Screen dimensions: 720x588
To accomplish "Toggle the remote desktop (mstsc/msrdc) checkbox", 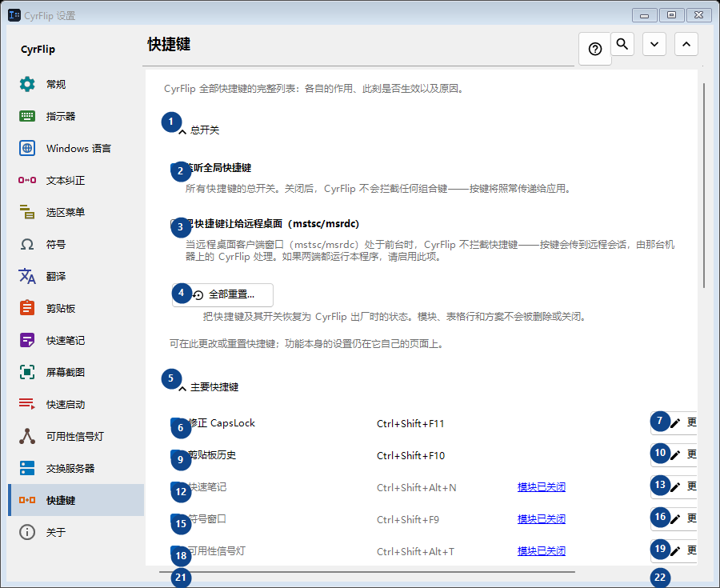I will point(175,224).
